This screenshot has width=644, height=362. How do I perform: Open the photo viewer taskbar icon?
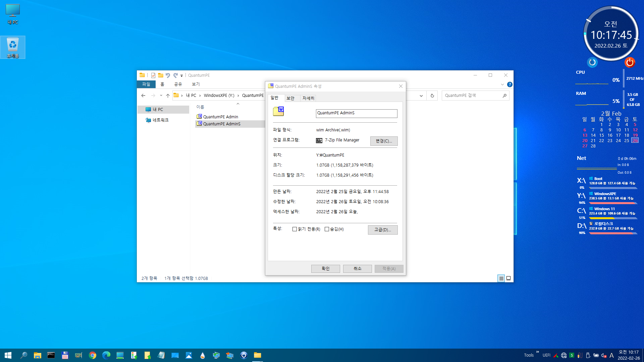click(189, 355)
